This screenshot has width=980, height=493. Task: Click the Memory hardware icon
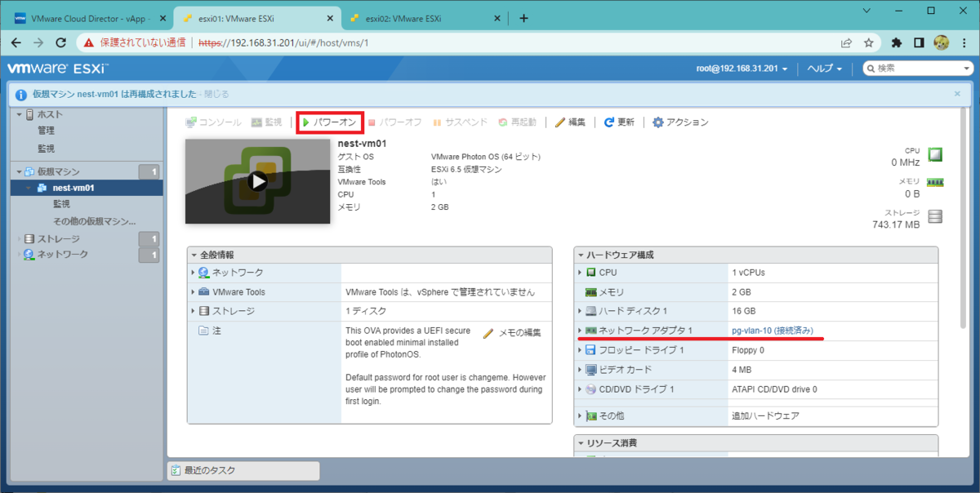[x=591, y=291]
